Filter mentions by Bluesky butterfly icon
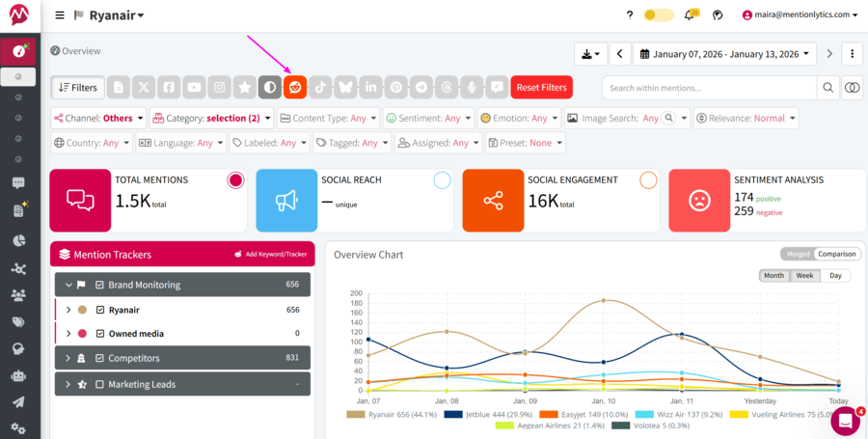This screenshot has height=439, width=868. point(345,88)
